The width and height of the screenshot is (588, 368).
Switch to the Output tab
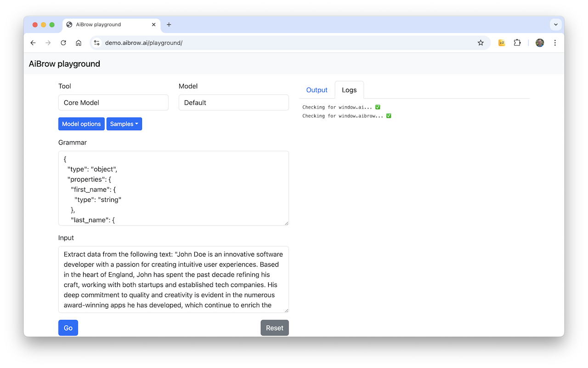(x=317, y=90)
